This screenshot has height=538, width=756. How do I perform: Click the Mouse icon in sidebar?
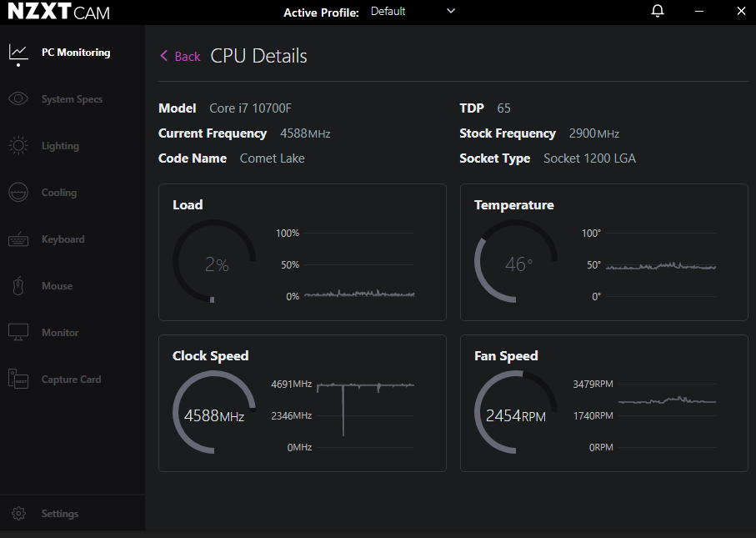(x=18, y=286)
